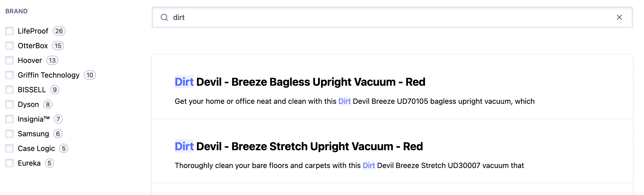Check the Samsung brand filter

pyautogui.click(x=10, y=134)
